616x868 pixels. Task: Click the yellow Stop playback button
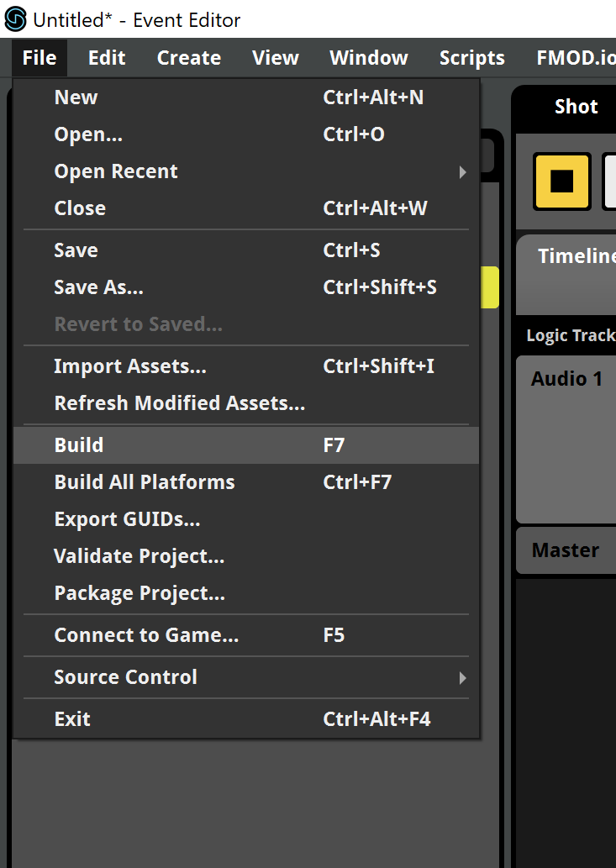[561, 181]
